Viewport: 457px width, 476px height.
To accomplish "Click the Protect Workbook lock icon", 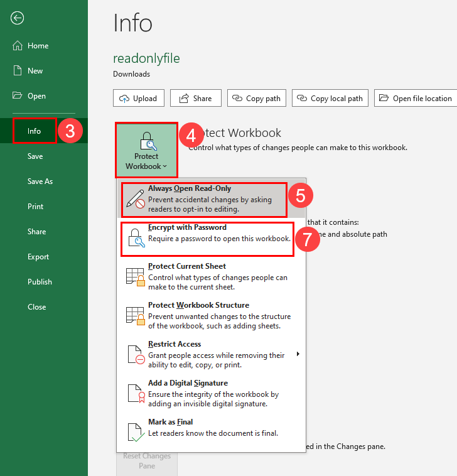I will click(x=148, y=141).
